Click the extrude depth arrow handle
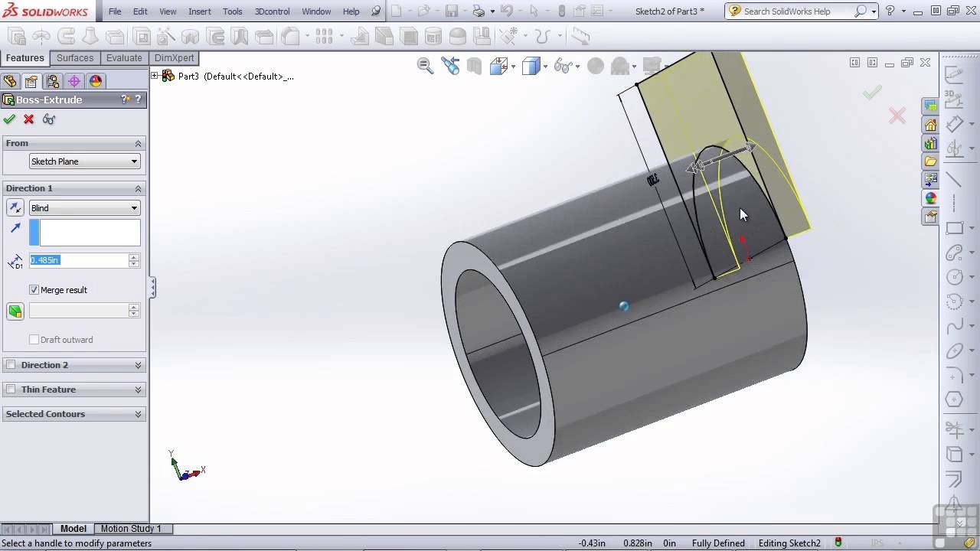Screen dimensions: 980x551 click(722, 157)
